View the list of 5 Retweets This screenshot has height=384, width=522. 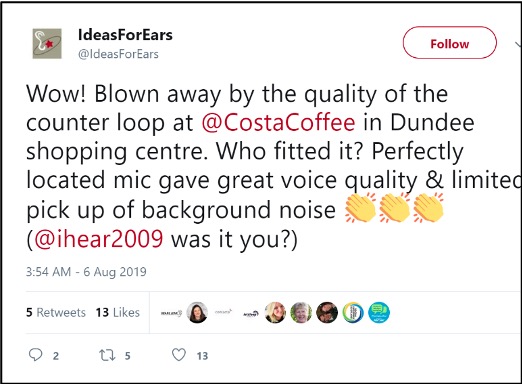tap(56, 312)
